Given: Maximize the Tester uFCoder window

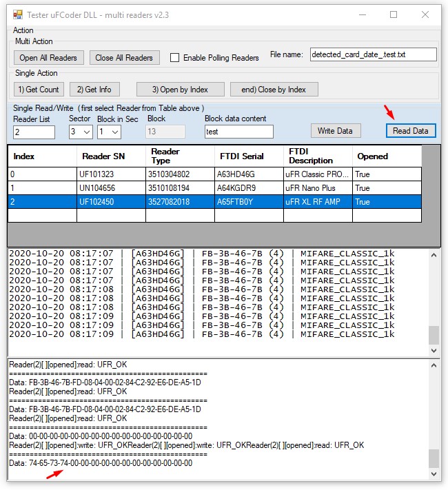Looking at the screenshot, I should 394,14.
